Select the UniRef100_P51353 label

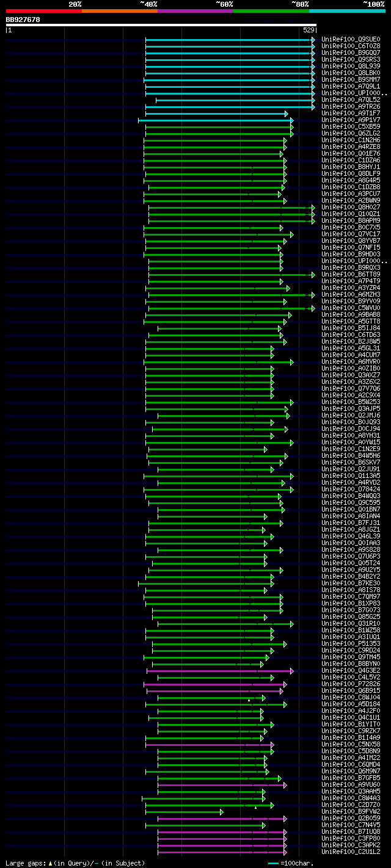351,644
